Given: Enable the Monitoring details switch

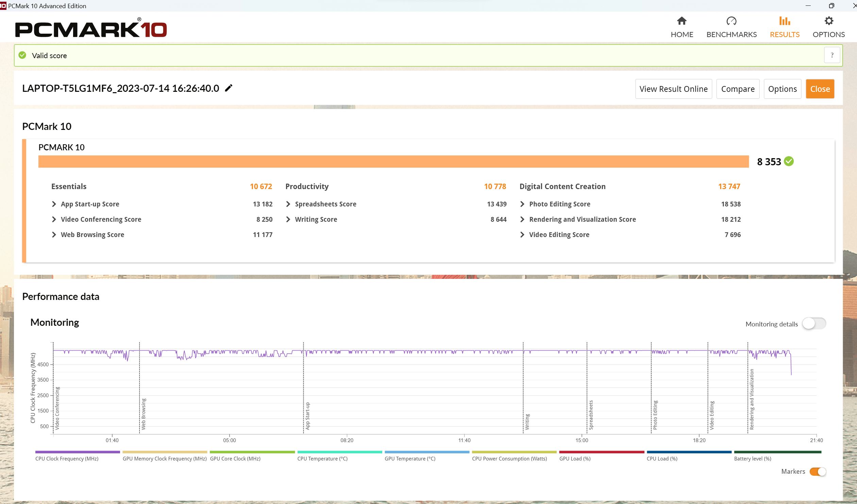Looking at the screenshot, I should [x=814, y=323].
